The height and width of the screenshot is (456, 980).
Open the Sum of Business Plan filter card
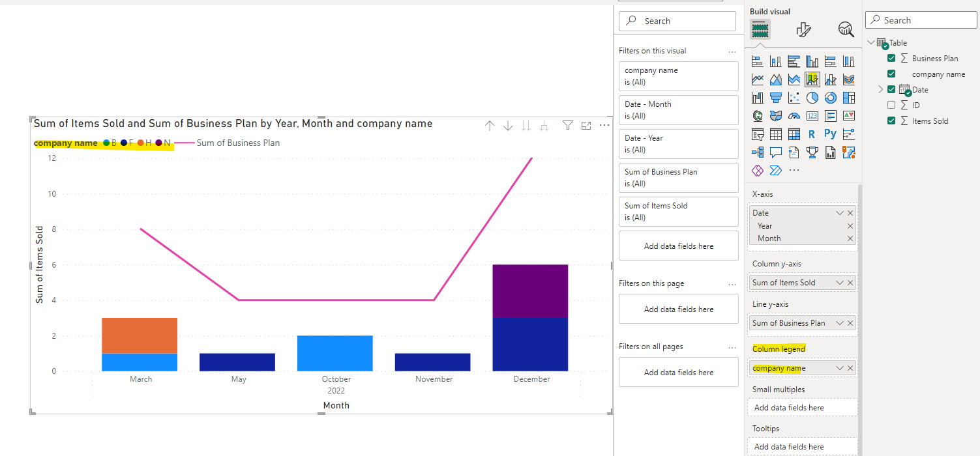679,178
